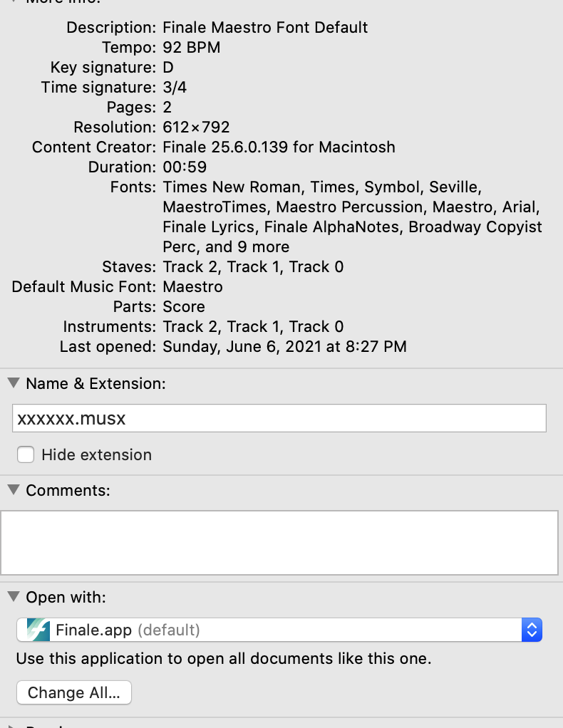Collapse the Open with section triangle
Screen dimensions: 563x728
14,597
